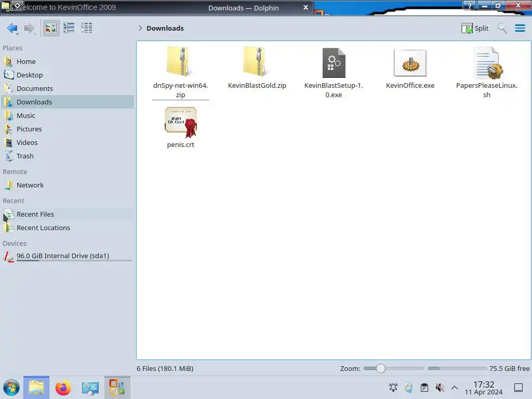Click the forward navigation arrow
The image size is (532, 399).
(x=30, y=28)
